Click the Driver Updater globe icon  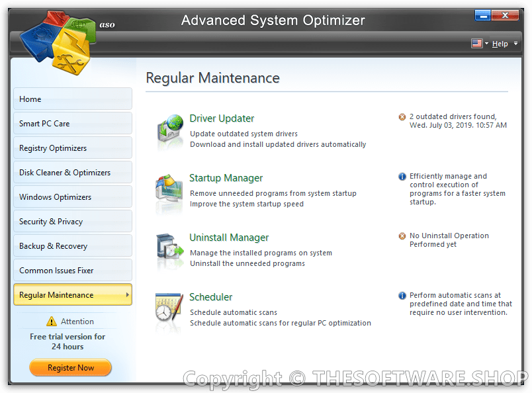170,130
